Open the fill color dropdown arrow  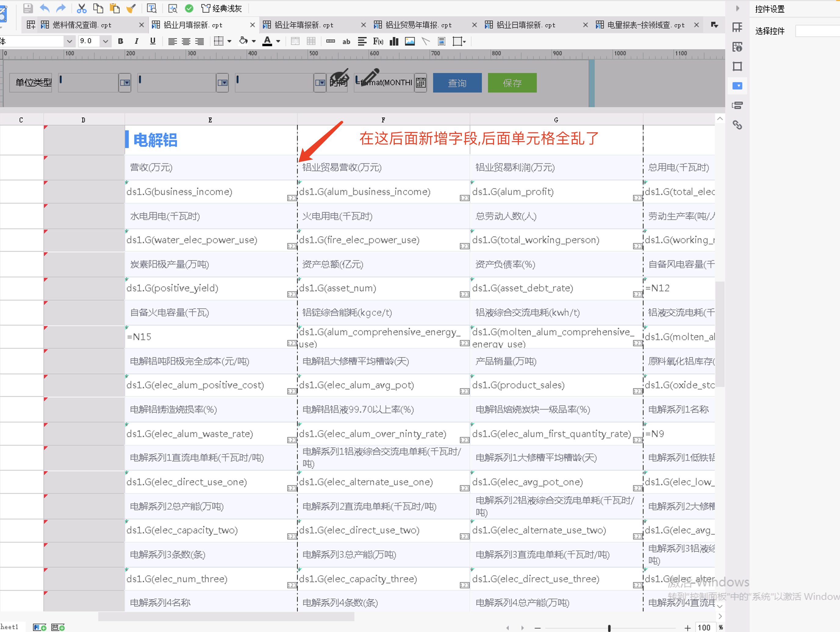(254, 41)
